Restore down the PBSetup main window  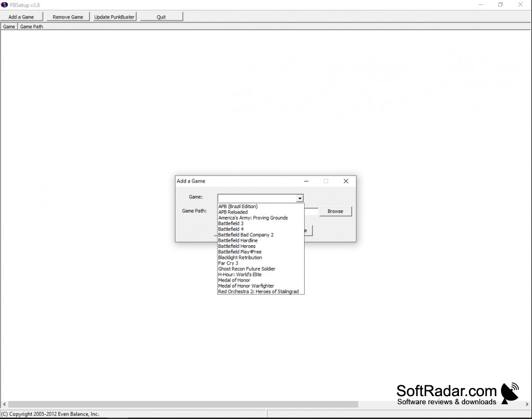500,5
